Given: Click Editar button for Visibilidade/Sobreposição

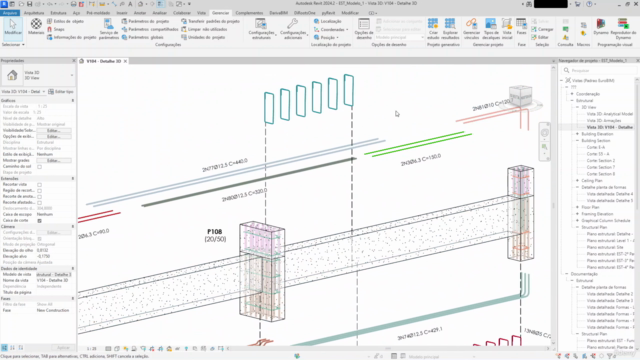Looking at the screenshot, I should pyautogui.click(x=53, y=131).
